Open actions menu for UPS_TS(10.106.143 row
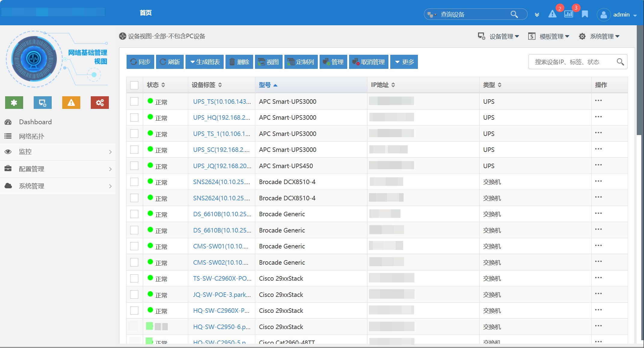 point(598,100)
